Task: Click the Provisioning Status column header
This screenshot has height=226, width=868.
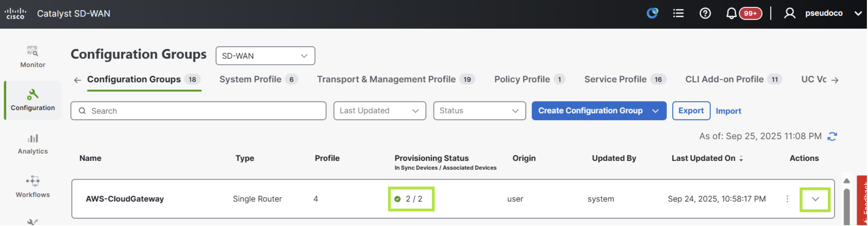Action: point(432,158)
